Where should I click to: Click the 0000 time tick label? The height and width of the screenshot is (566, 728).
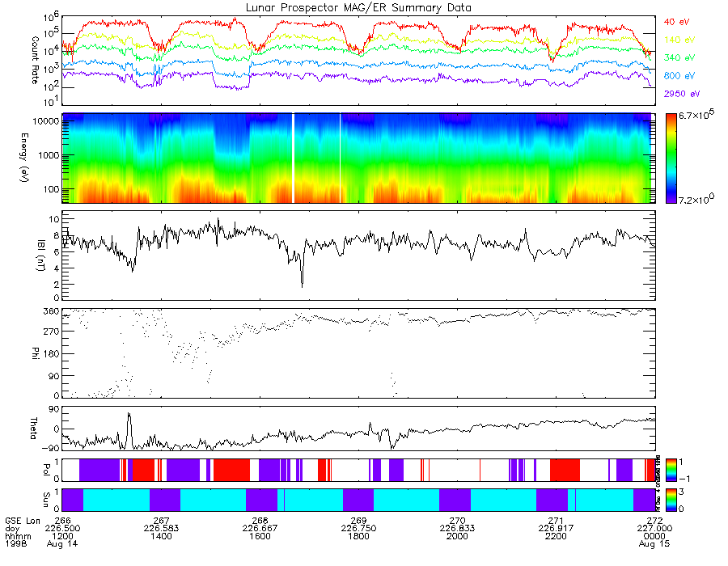click(x=654, y=536)
